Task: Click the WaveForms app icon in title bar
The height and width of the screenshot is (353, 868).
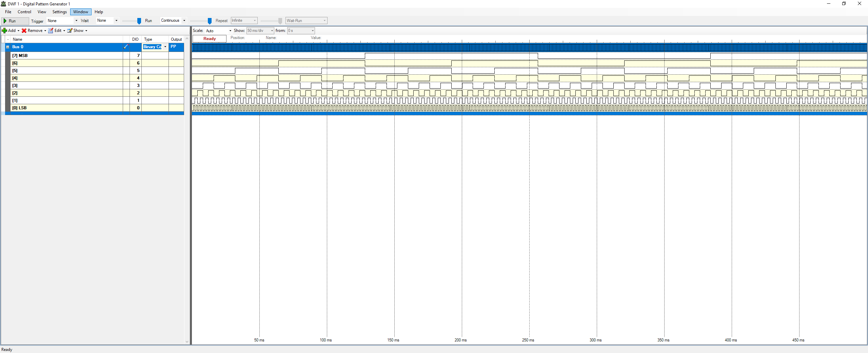Action: click(x=3, y=4)
